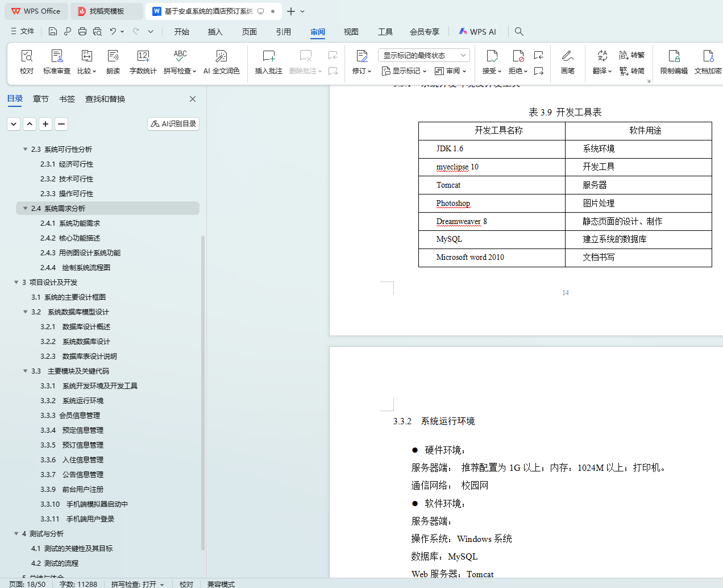This screenshot has width=723, height=588.
Task: Click the AI识别目录 button
Action: [x=173, y=123]
